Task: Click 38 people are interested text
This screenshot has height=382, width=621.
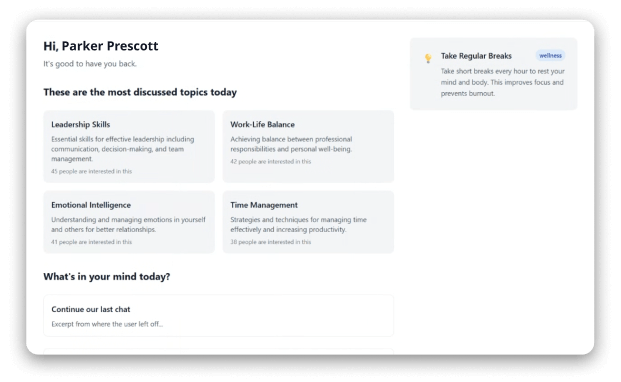Action: click(270, 242)
